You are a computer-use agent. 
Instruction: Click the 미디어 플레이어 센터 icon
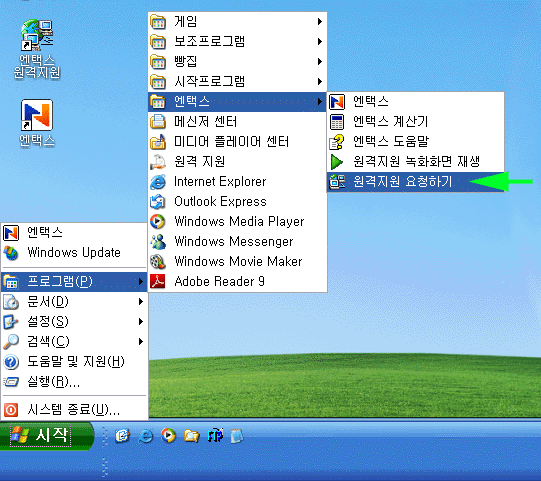(158, 142)
